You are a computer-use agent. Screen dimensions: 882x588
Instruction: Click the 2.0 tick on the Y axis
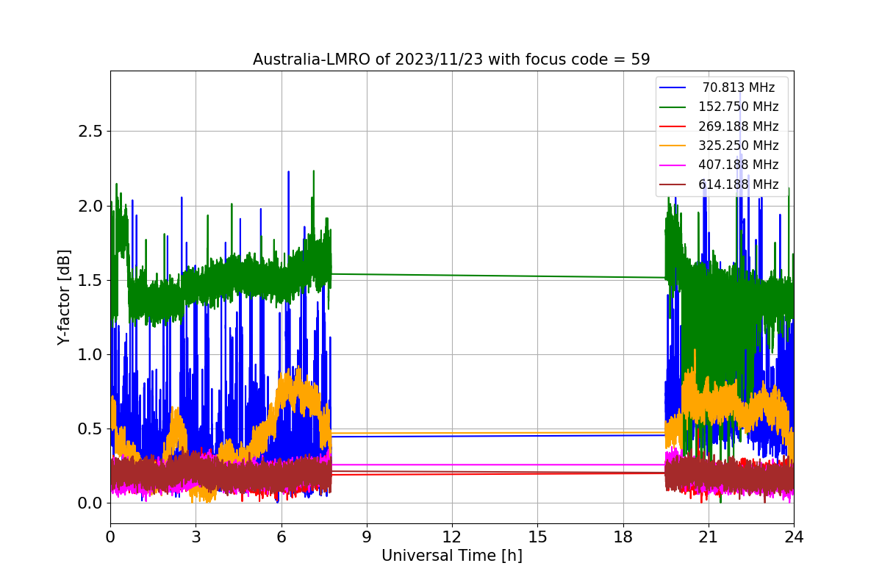[x=90, y=206]
